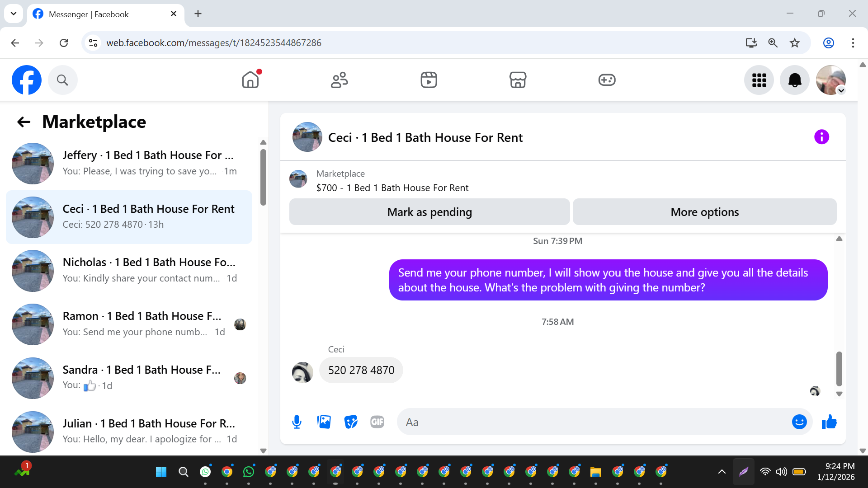868x488 pixels.
Task: Show hidden system tray icons
Action: [722, 472]
